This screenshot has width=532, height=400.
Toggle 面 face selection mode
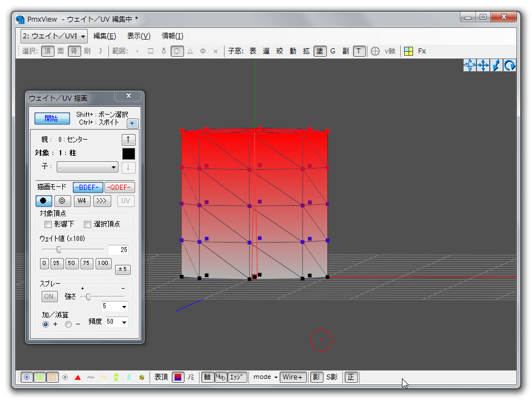61,51
